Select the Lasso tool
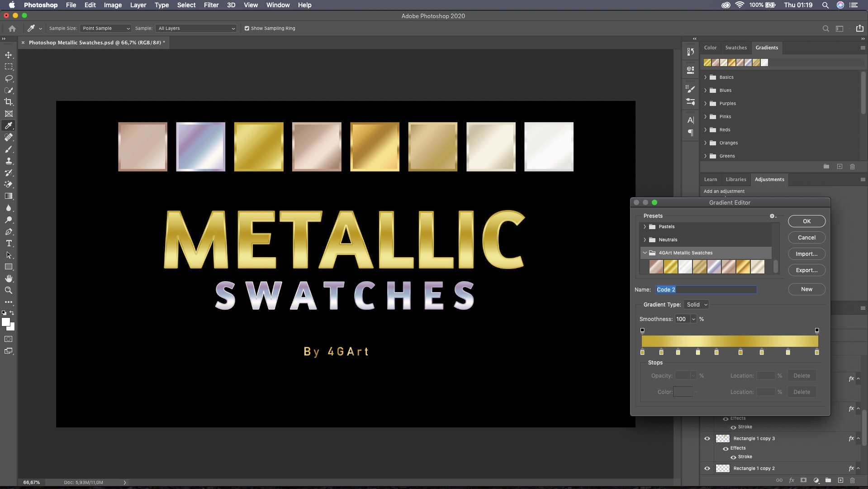 click(9, 78)
